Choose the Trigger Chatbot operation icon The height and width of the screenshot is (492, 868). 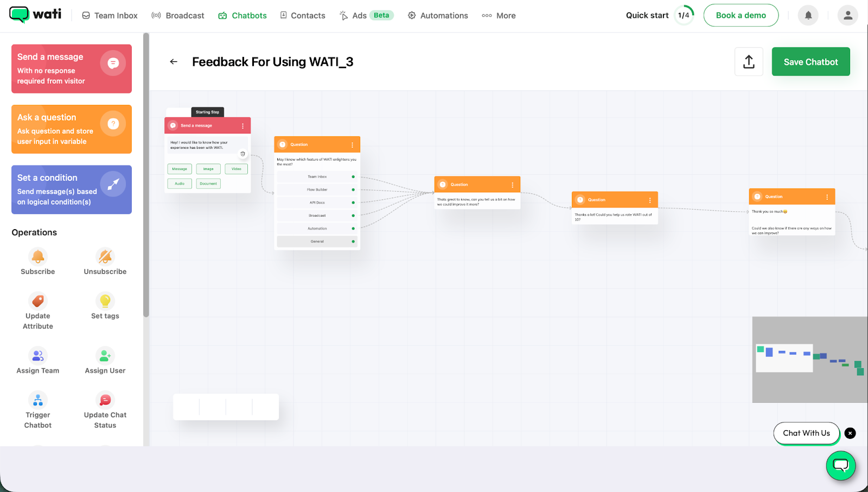[x=38, y=400]
